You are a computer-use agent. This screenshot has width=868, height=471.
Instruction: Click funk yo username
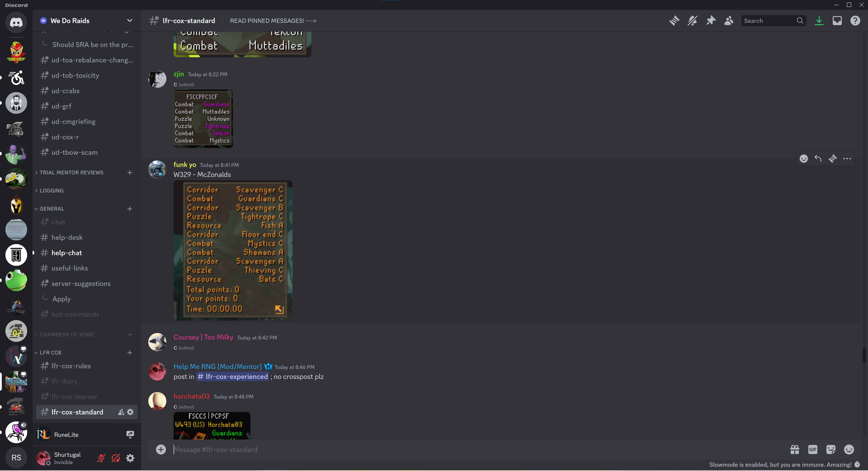tap(185, 164)
